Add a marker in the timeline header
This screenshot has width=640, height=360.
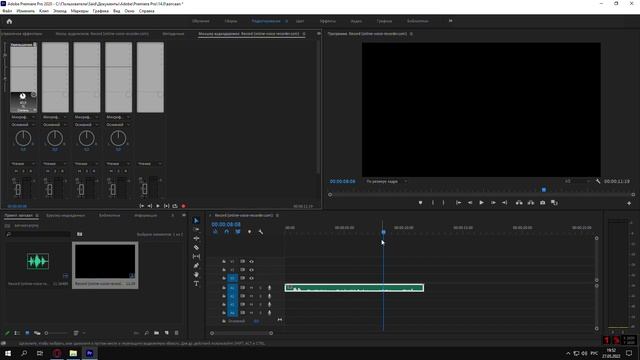click(x=249, y=232)
